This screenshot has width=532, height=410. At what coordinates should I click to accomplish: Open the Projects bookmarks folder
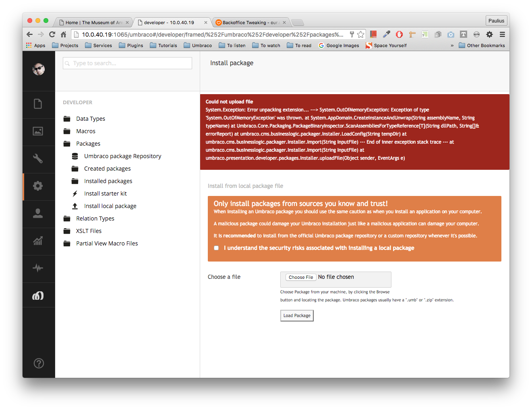click(x=65, y=45)
